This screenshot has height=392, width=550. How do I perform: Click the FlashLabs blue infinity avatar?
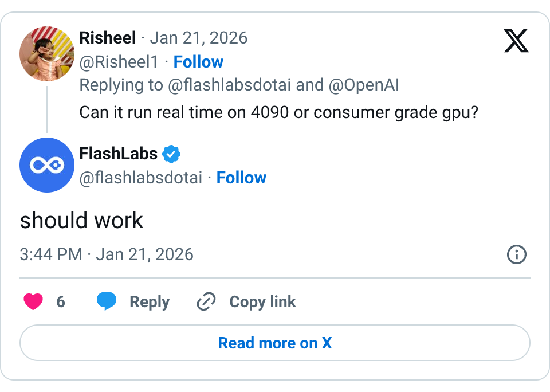pos(47,165)
